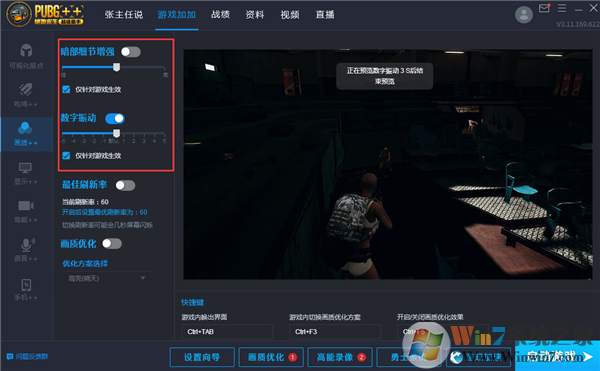
Task: Open the hamburger menu icon in the title bar
Action: [562, 8]
